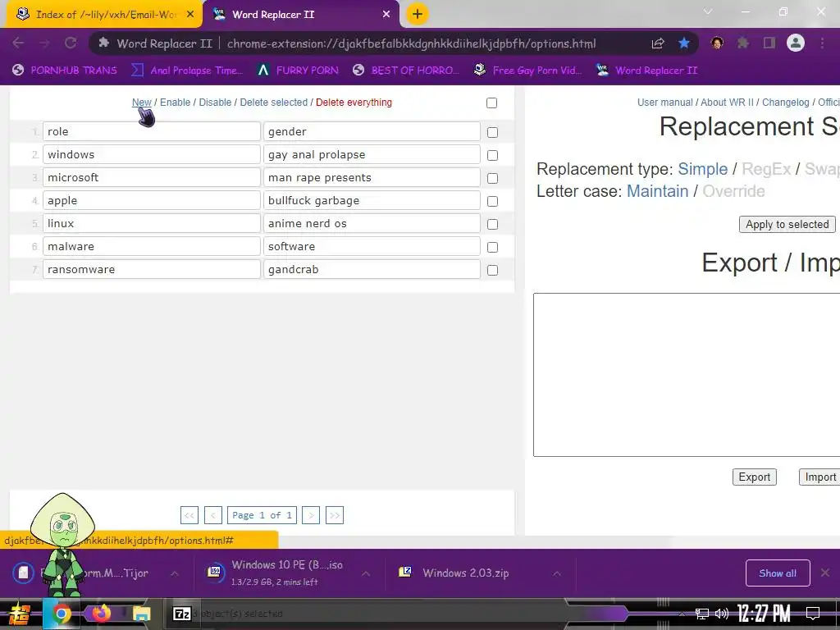Click the site info extension icon in address bar
Viewport: 840px width, 630px height.
tap(104, 43)
